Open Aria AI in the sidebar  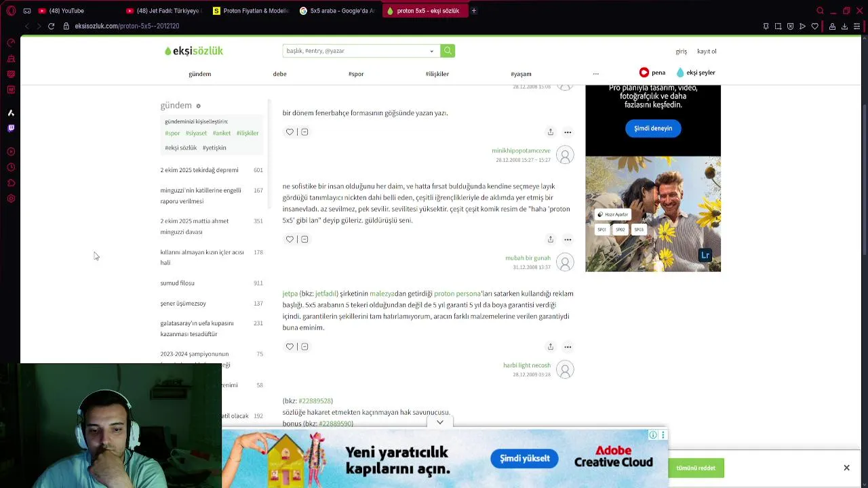tap(11, 113)
